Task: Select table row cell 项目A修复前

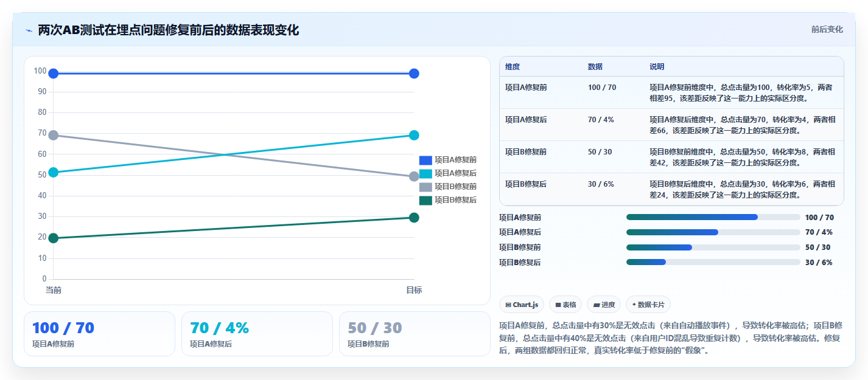Action: [526, 88]
